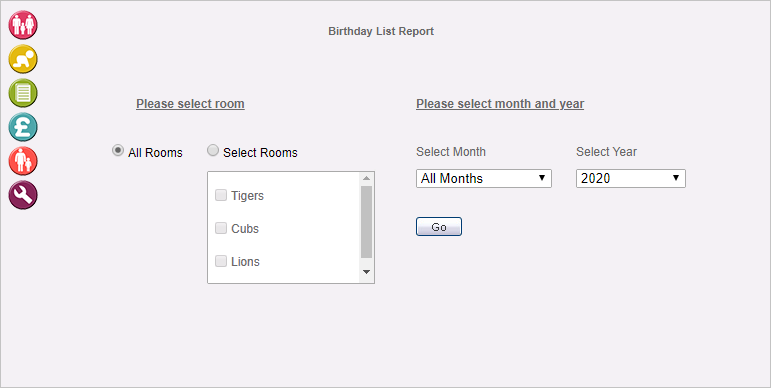Open the All Months dropdown
771x388 pixels.
484,179
